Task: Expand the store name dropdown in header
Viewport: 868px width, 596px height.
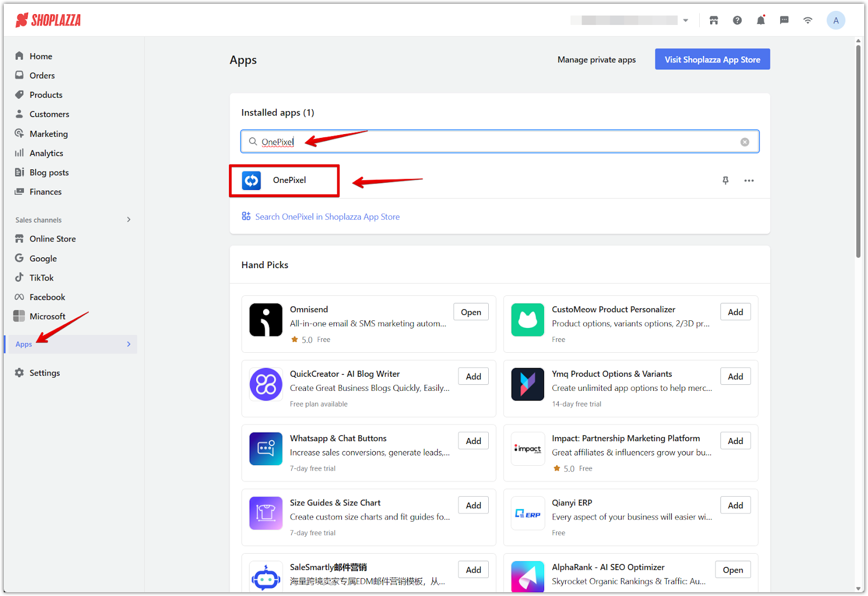Action: tap(686, 21)
